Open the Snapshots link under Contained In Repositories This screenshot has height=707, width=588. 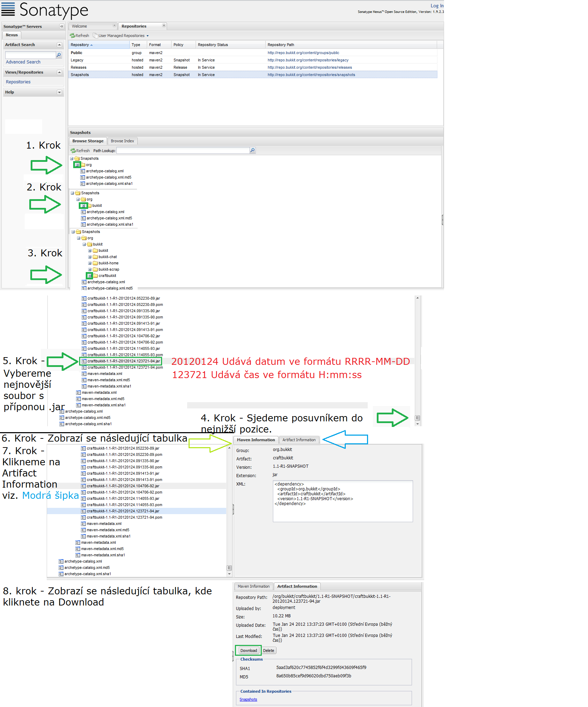coord(248,699)
